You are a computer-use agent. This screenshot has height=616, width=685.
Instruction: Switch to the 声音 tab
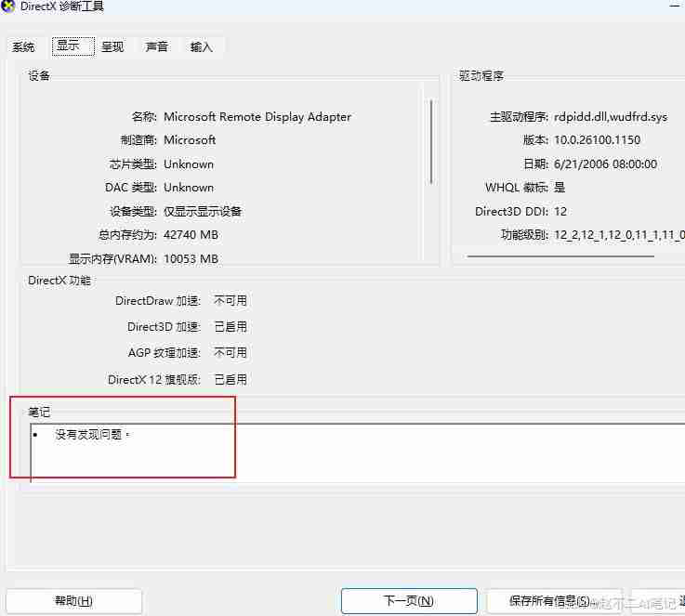coord(156,46)
